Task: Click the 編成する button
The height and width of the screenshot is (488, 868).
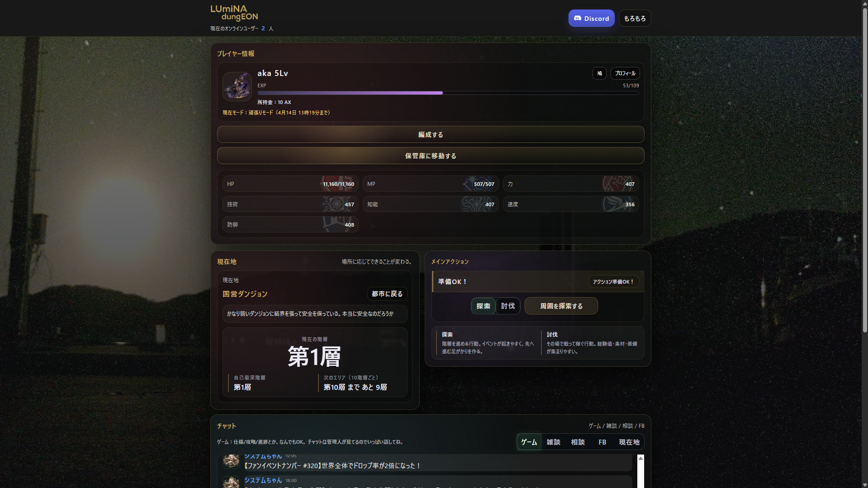Action: tap(431, 135)
